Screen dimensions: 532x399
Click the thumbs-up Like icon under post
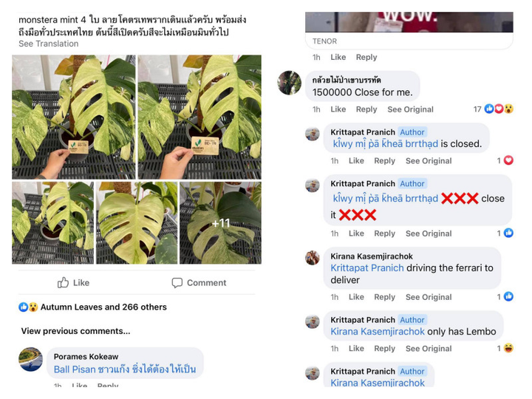[63, 282]
